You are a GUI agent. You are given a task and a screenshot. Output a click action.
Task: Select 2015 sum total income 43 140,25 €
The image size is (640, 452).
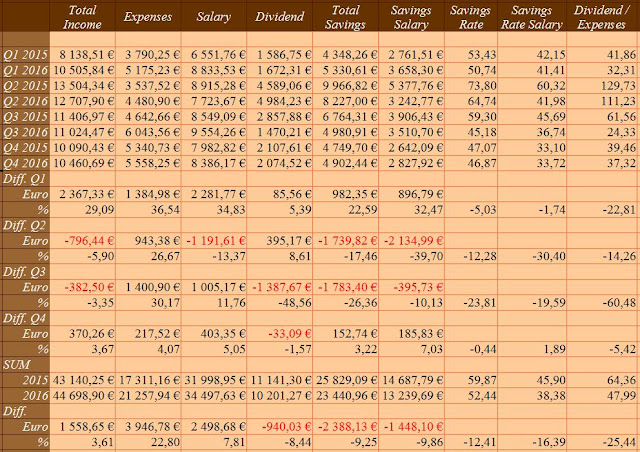point(82,380)
